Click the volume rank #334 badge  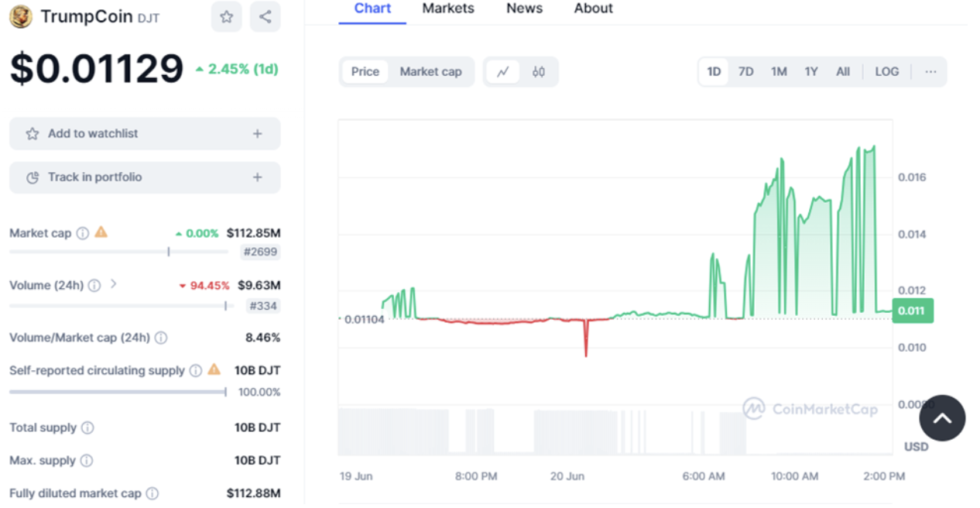click(x=263, y=306)
